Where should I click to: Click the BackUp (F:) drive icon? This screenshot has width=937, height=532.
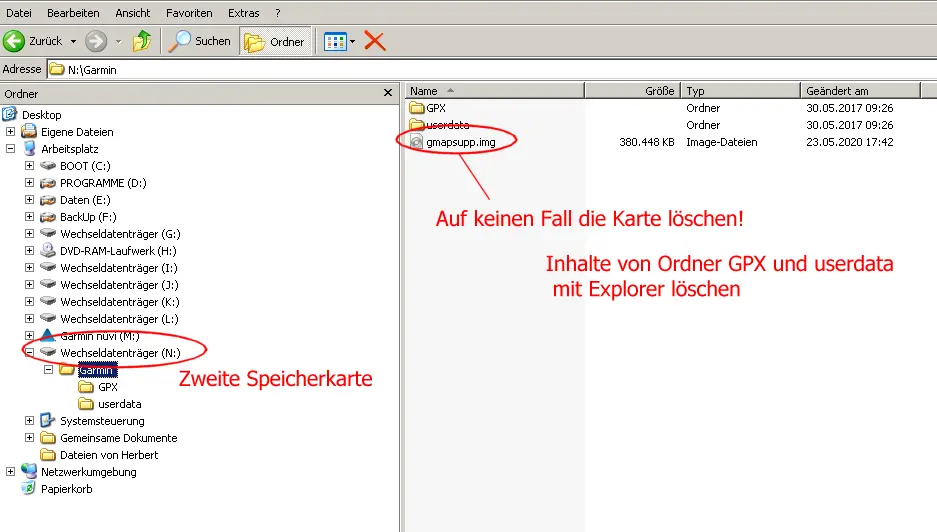[x=48, y=216]
